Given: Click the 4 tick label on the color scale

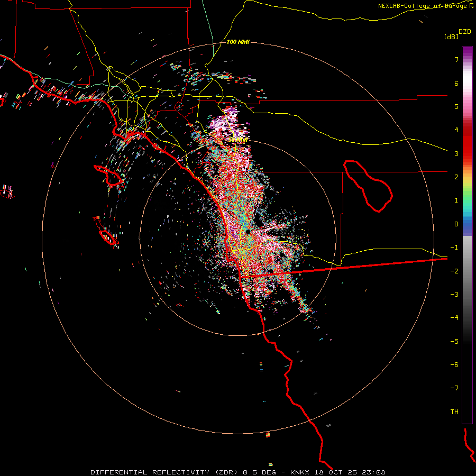Looking at the screenshot, I should point(456,130).
